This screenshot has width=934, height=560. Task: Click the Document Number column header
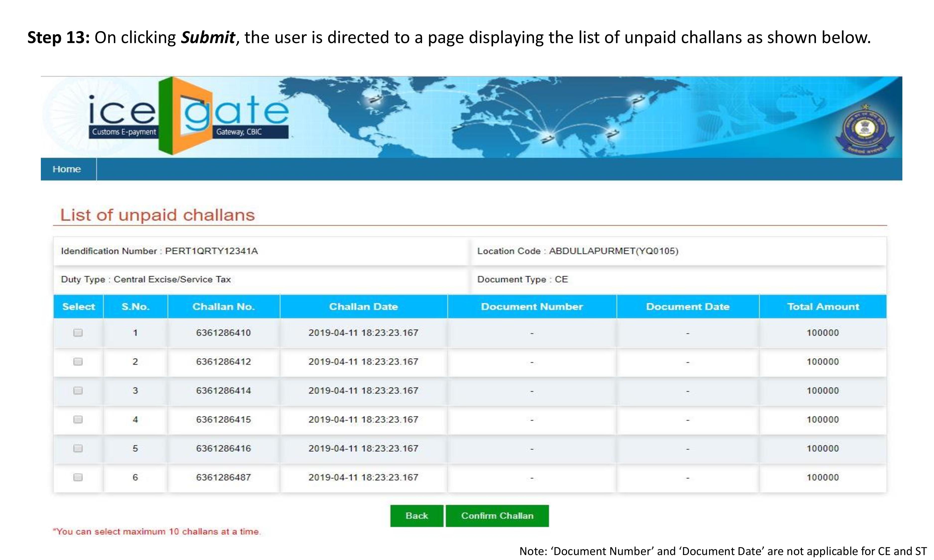coord(532,306)
